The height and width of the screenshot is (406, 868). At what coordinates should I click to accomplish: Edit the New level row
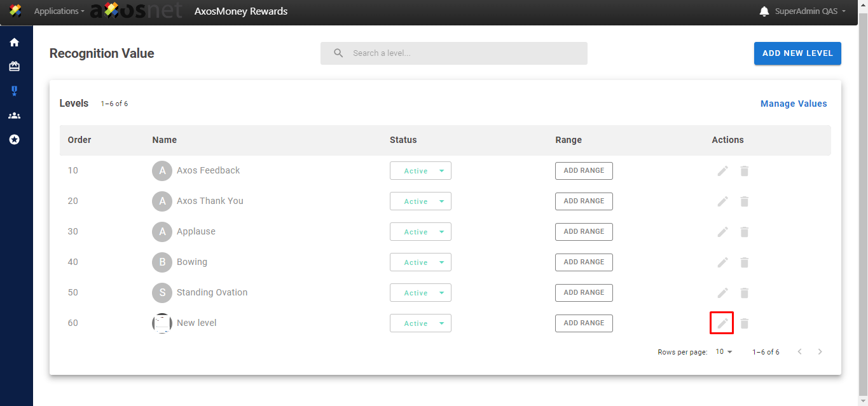(x=722, y=323)
